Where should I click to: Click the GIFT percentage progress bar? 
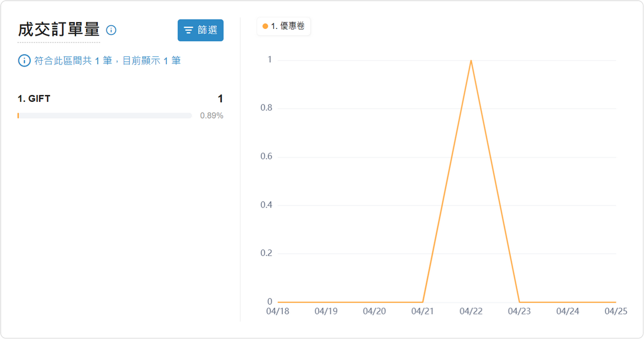click(105, 115)
